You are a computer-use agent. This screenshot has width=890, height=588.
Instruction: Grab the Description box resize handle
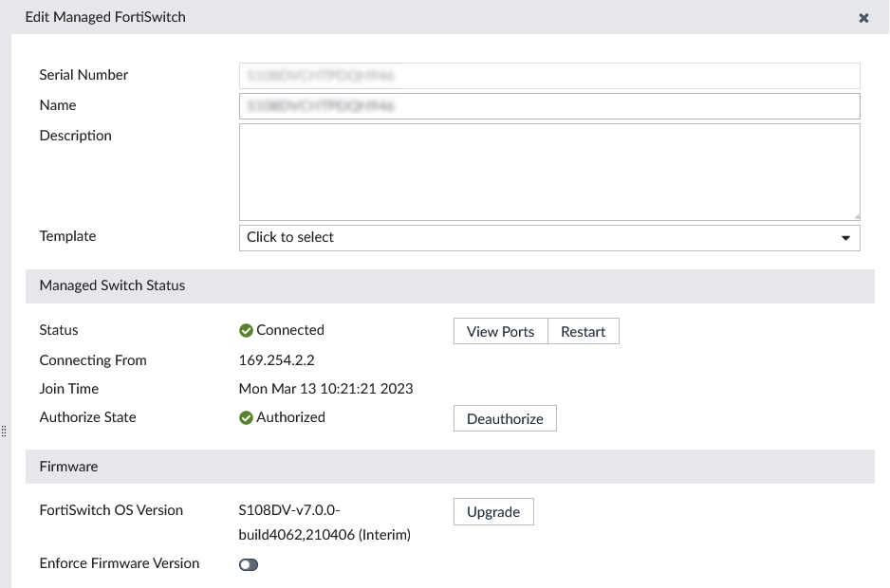click(x=856, y=216)
